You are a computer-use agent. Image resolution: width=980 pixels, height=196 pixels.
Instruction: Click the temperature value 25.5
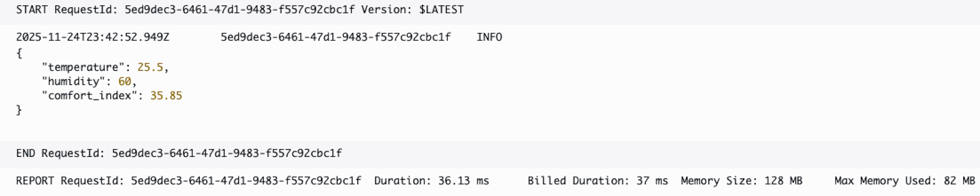(x=150, y=67)
